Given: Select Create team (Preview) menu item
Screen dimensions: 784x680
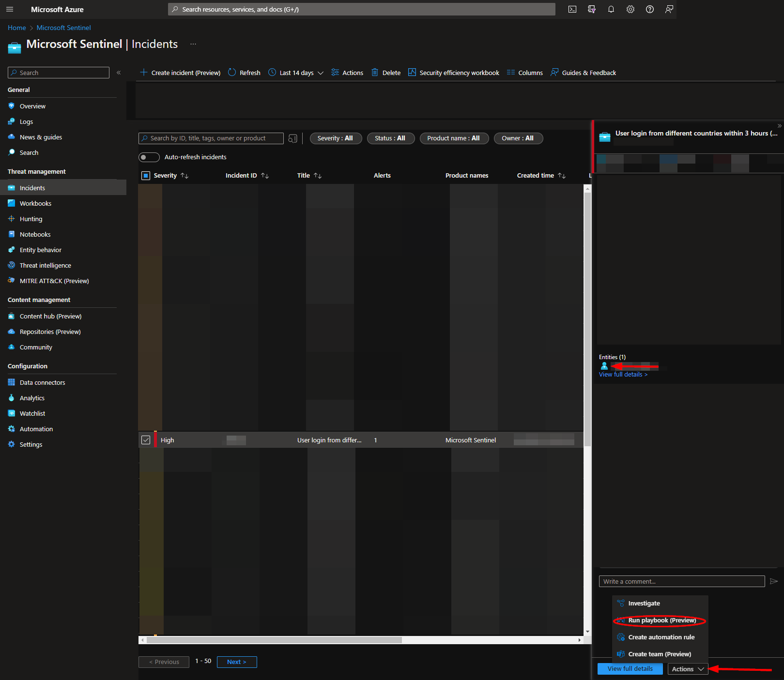Looking at the screenshot, I should [661, 654].
